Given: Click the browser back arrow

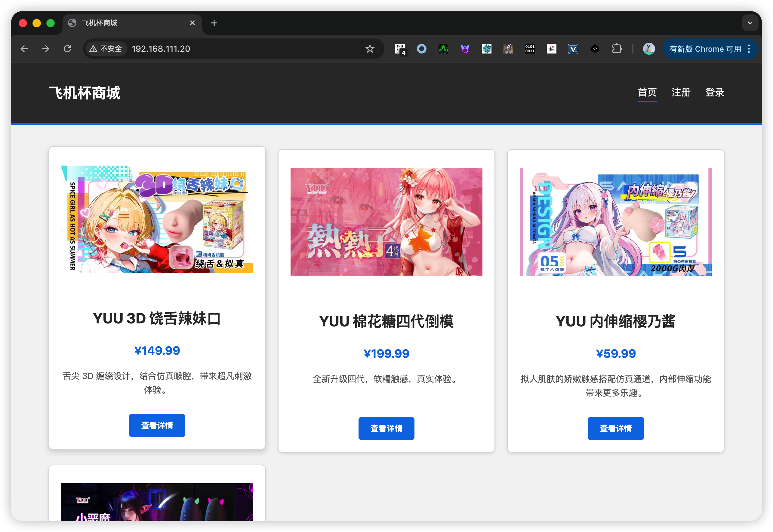Looking at the screenshot, I should (24, 49).
